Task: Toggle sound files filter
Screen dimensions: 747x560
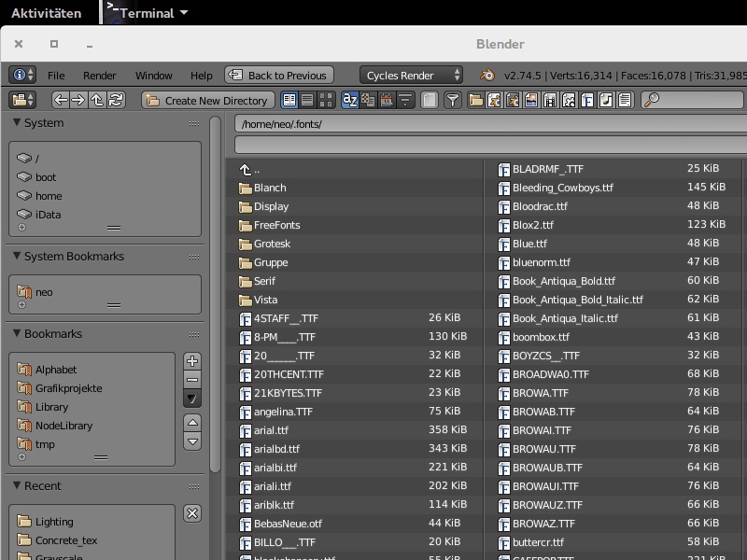Action: 605,100
